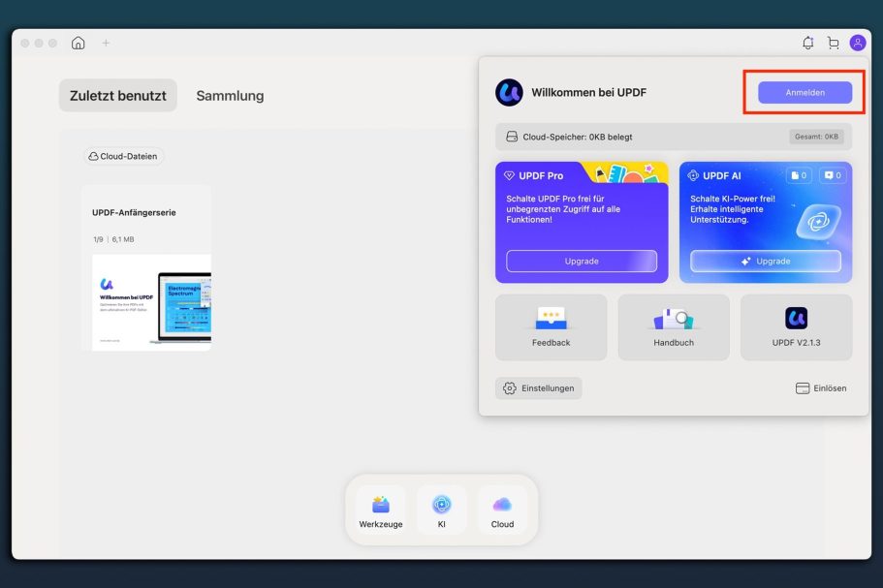Click the AI document count badge
Image resolution: width=883 pixels, height=588 pixels.
799,175
